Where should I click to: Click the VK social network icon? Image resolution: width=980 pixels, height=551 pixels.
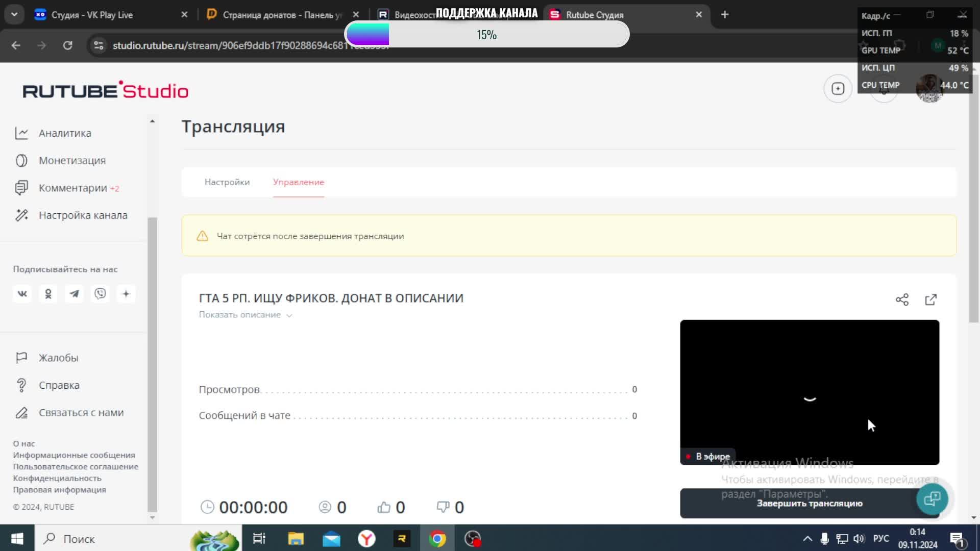[x=22, y=294]
